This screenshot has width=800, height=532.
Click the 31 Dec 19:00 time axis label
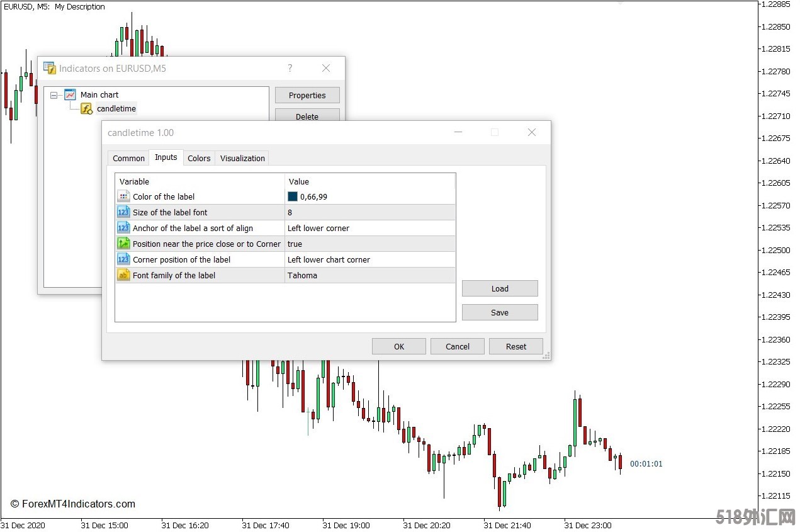pyautogui.click(x=346, y=525)
